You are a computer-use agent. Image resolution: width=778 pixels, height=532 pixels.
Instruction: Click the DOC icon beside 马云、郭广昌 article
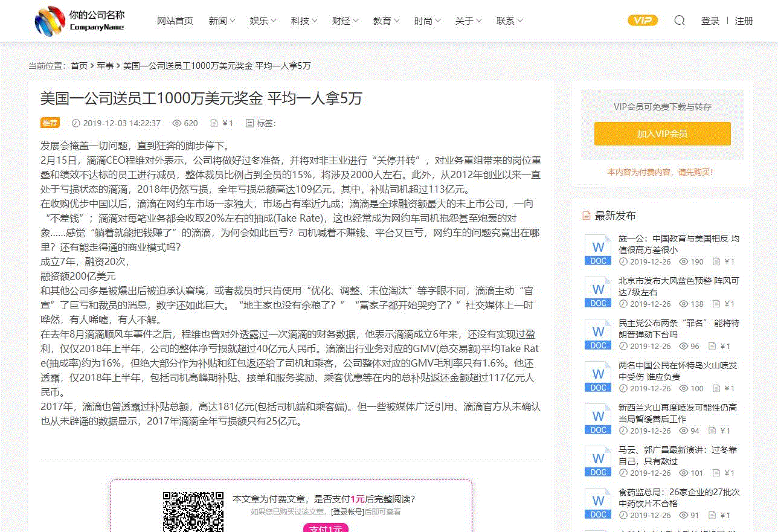tap(597, 461)
